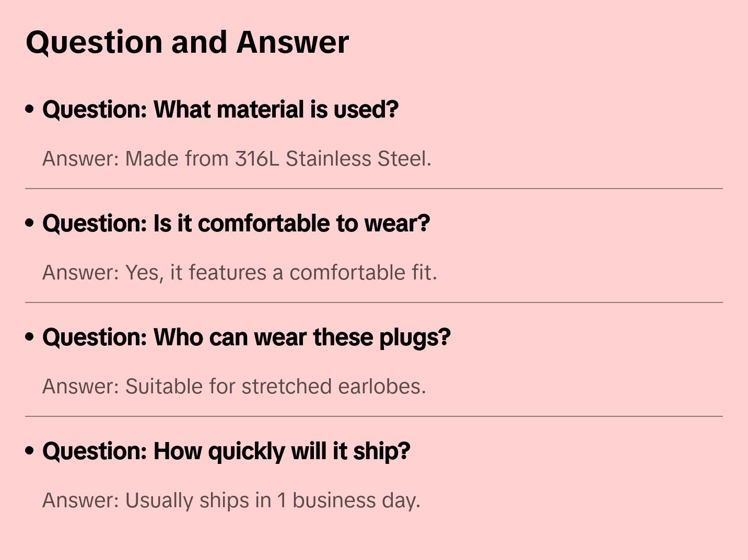Click the divider line below the stretched earlobes answer
The image size is (748, 560).
(x=374, y=416)
